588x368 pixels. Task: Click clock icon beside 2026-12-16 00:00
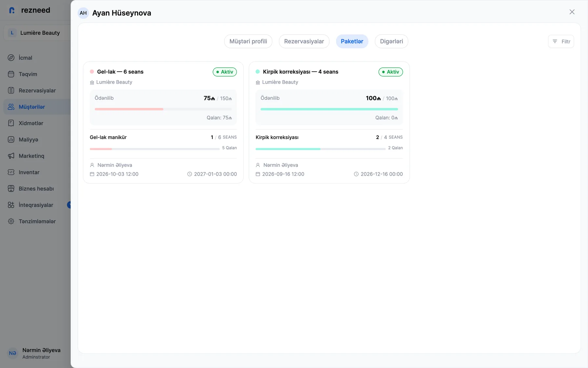pos(356,174)
